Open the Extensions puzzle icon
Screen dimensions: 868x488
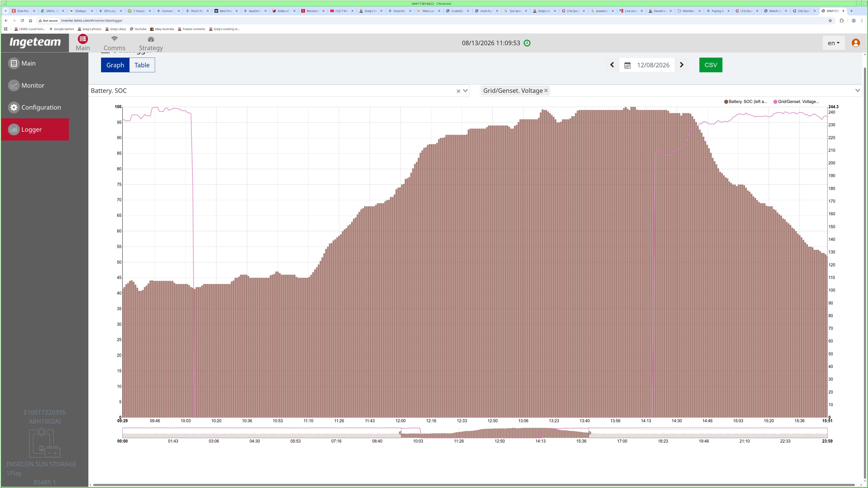[x=842, y=21]
